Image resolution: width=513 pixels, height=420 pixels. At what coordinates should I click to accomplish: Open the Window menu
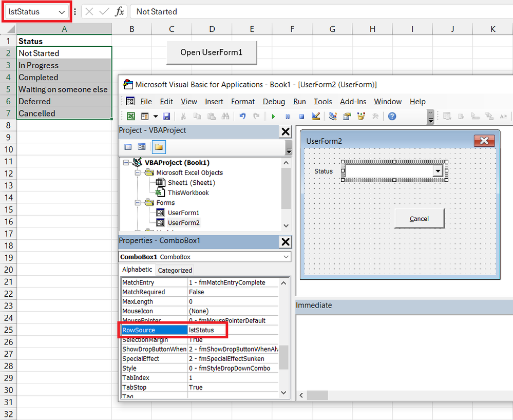[388, 102]
